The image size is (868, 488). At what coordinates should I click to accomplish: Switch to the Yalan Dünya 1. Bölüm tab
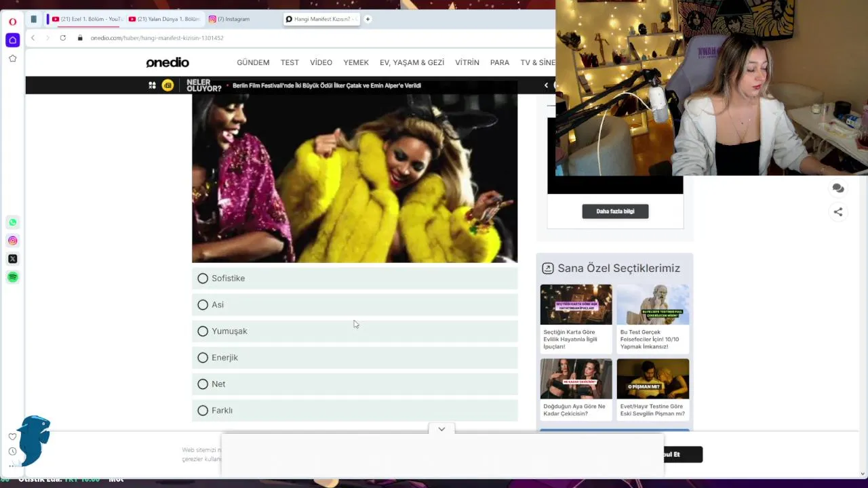[x=163, y=19]
